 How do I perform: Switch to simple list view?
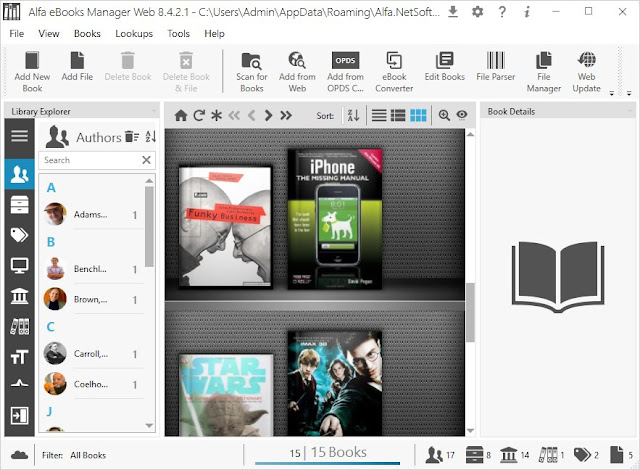(379, 115)
